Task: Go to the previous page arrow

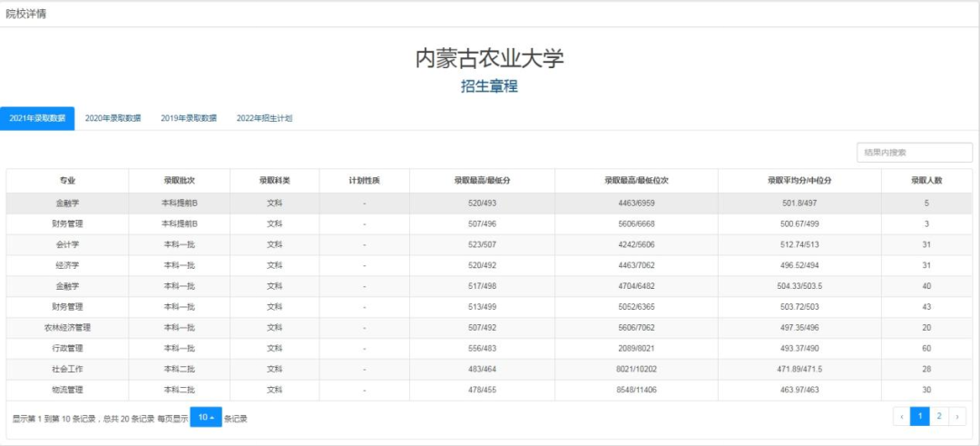Action: [x=901, y=416]
